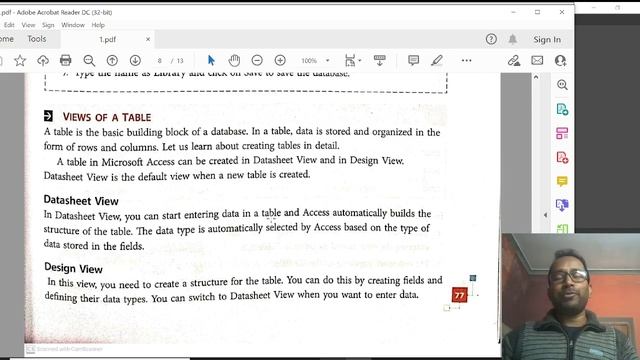Bookmark file with the star icon
The image size is (640, 360).
point(20,61)
